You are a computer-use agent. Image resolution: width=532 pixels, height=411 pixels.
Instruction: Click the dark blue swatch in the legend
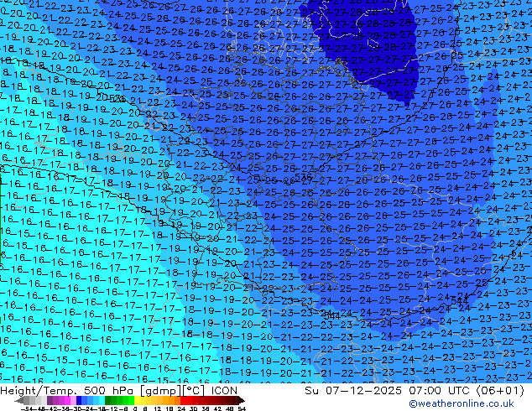coord(79,401)
